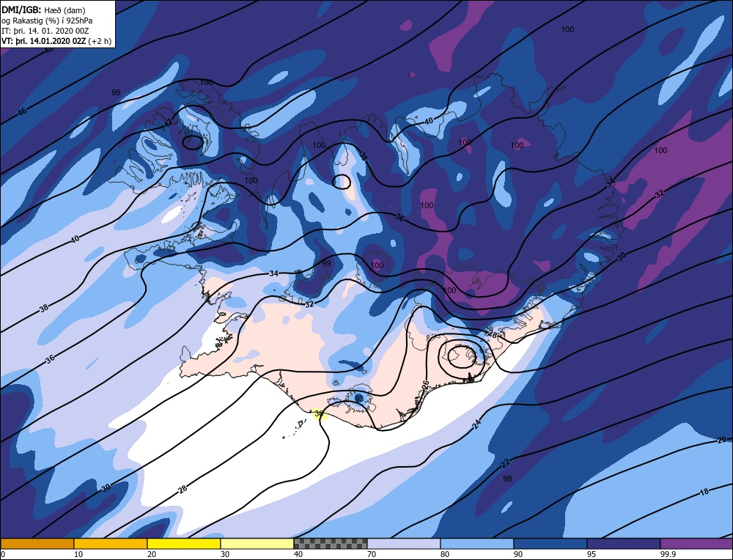Screen dimensions: 733x560
Task: Click the legend value 90
Action: (x=518, y=554)
